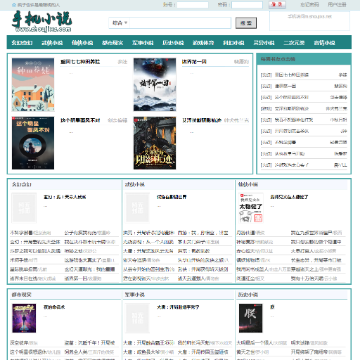
Task: Click title beside the circular window cover
Action: click(80, 120)
